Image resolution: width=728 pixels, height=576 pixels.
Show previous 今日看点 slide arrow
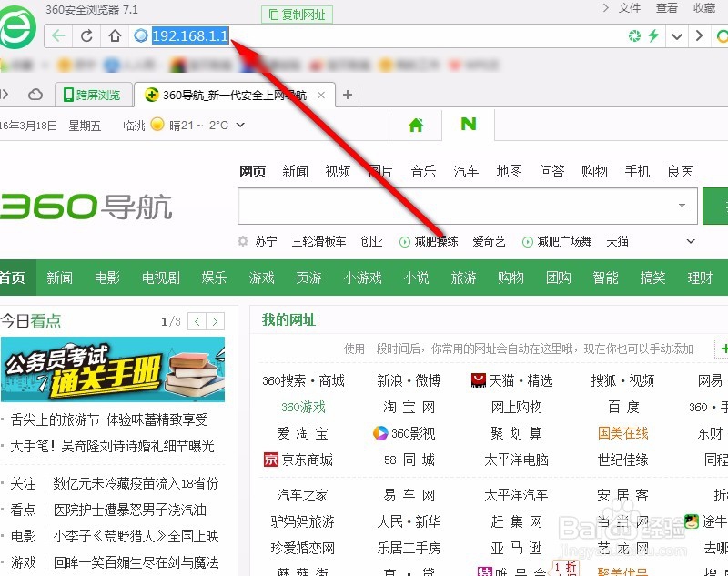[x=197, y=321]
